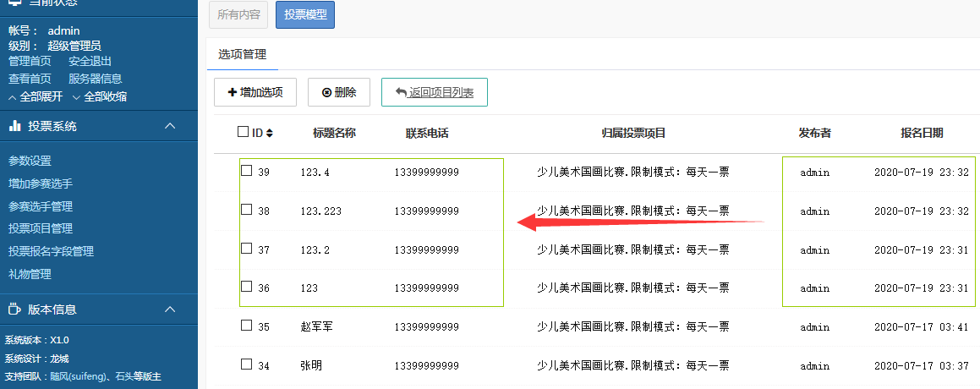The width and height of the screenshot is (980, 389).
Task: Click the coffee cup icon beside 版本信息
Action: coord(14,310)
